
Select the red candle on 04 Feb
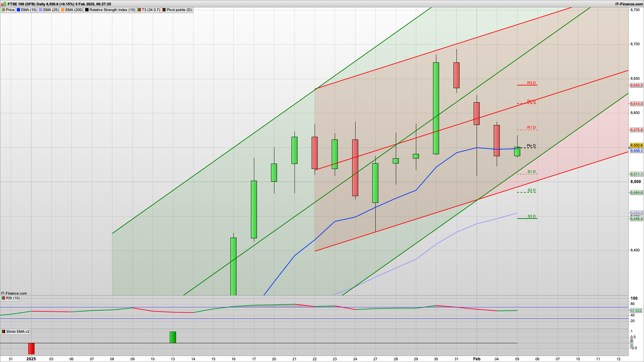tap(497, 140)
